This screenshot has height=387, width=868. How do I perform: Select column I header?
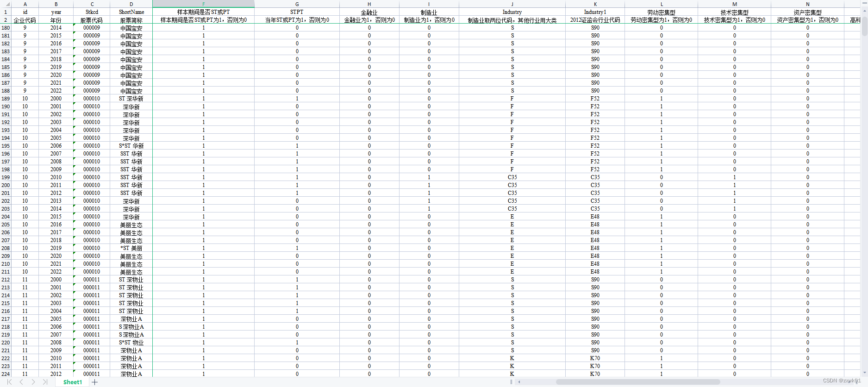[429, 4]
